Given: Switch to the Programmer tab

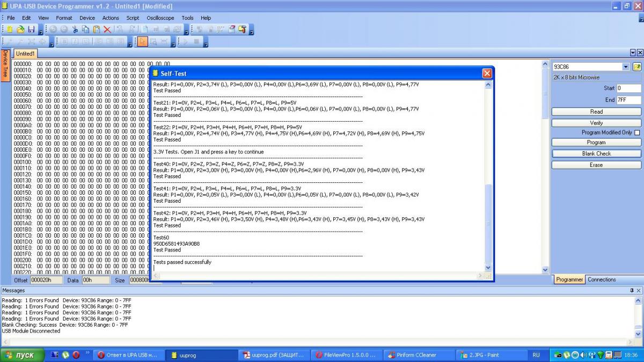Looking at the screenshot, I should (x=569, y=279).
